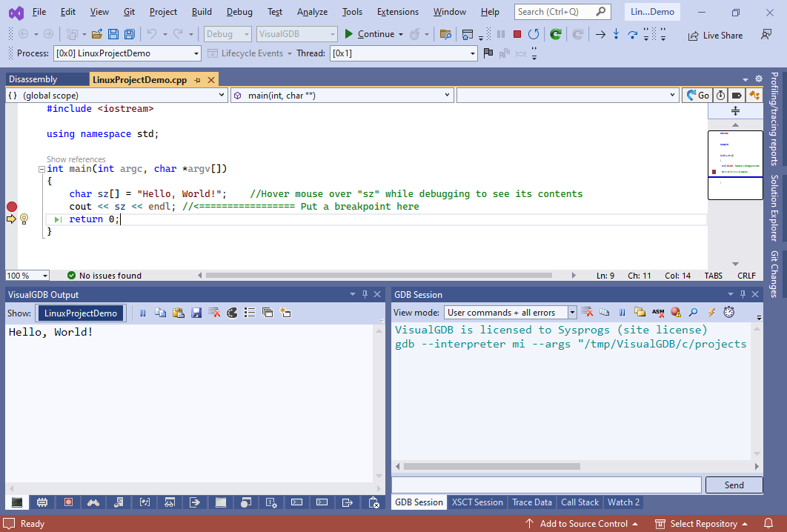Click the ASM icon in GDB Session toolbar
The image size is (787, 532).
pyautogui.click(x=657, y=313)
